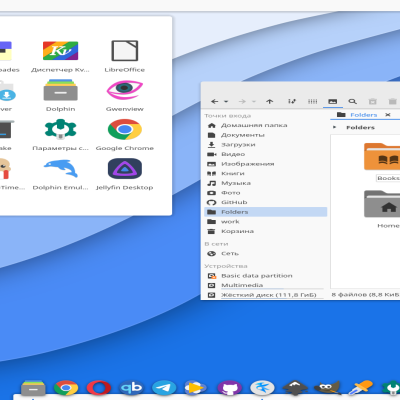Open Фото in Places panel
The height and width of the screenshot is (400, 400).
265,193
